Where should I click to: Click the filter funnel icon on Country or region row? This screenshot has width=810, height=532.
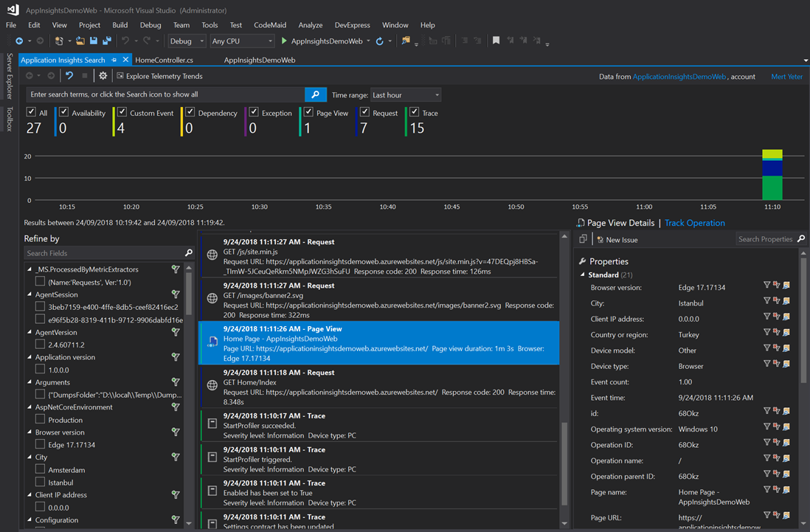tap(766, 332)
